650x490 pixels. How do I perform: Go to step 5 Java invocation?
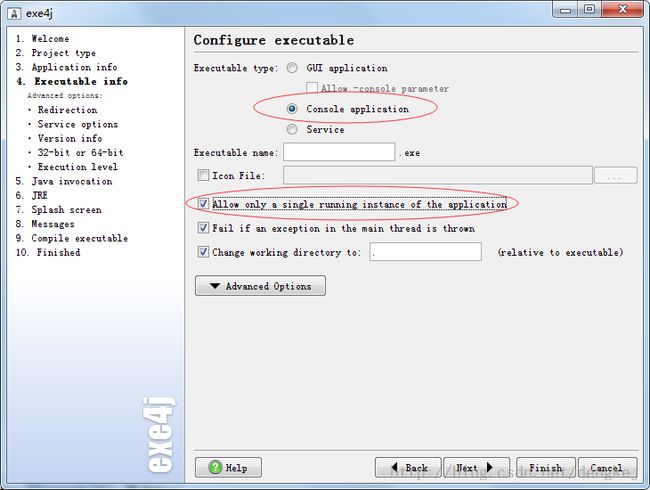(64, 181)
